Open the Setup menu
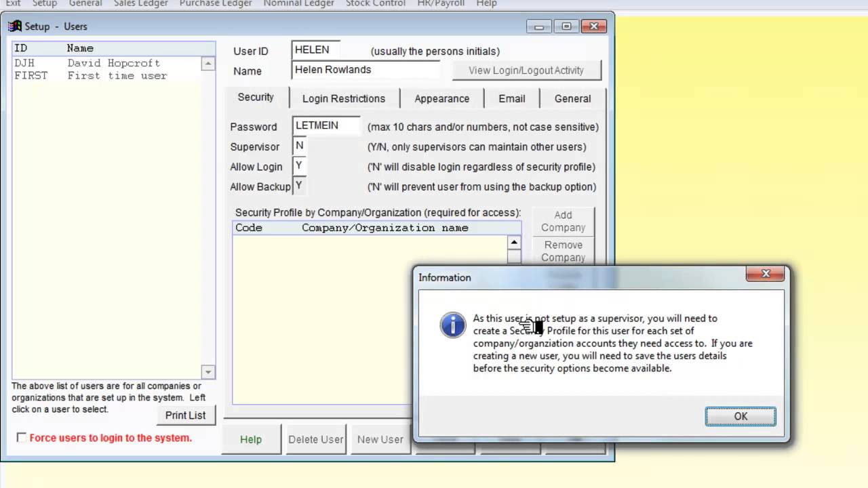The height and width of the screenshot is (488, 868). (x=45, y=3)
